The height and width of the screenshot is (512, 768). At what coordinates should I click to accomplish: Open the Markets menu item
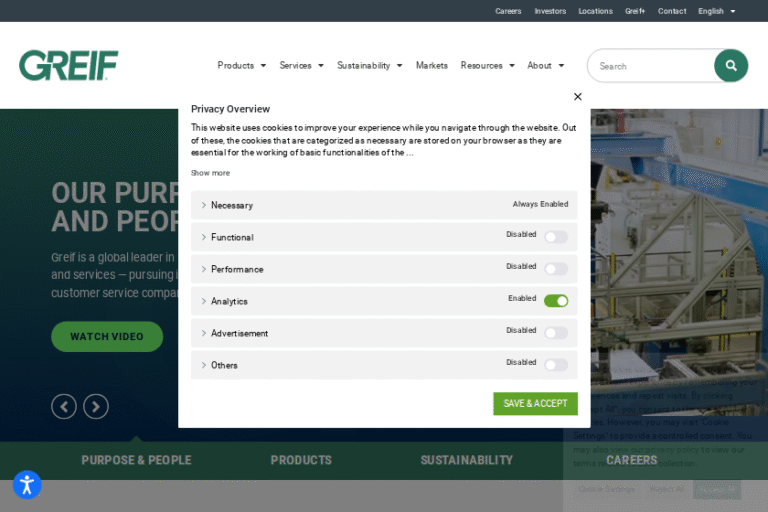[432, 66]
